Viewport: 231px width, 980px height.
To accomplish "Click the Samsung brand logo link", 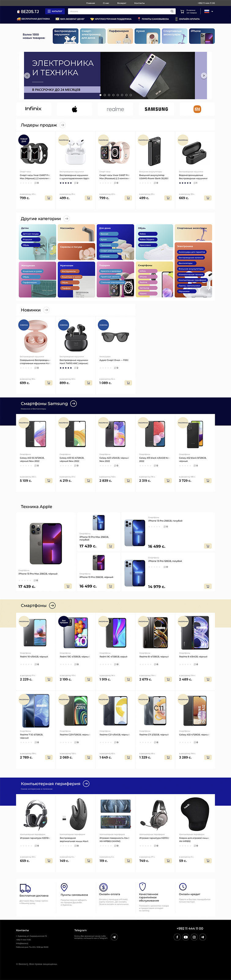I will 156,109.
